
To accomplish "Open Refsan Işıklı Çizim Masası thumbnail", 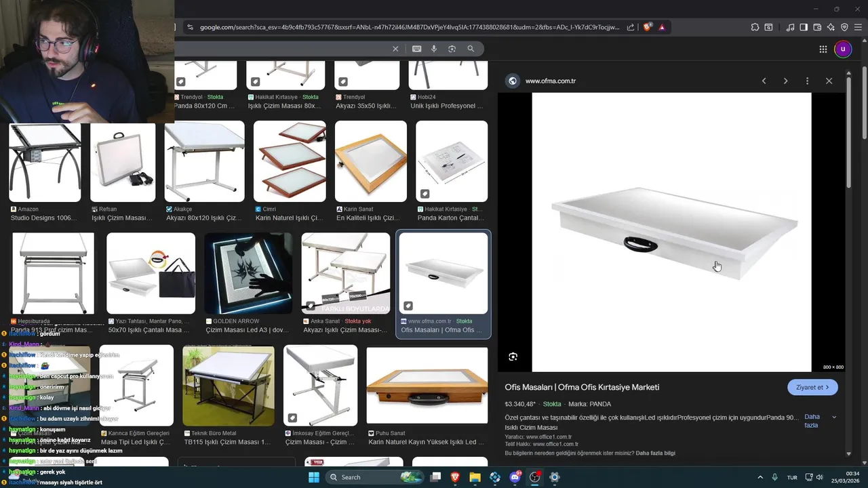I will pos(123,162).
